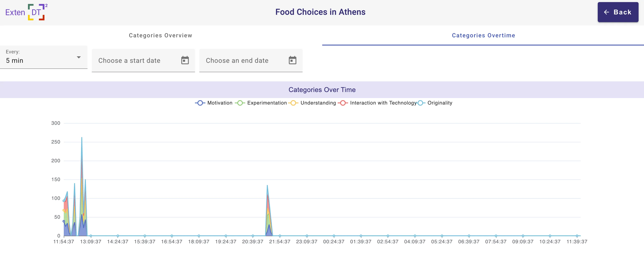Select the Originality legend marker circle
The image size is (644, 270).
[x=420, y=103]
